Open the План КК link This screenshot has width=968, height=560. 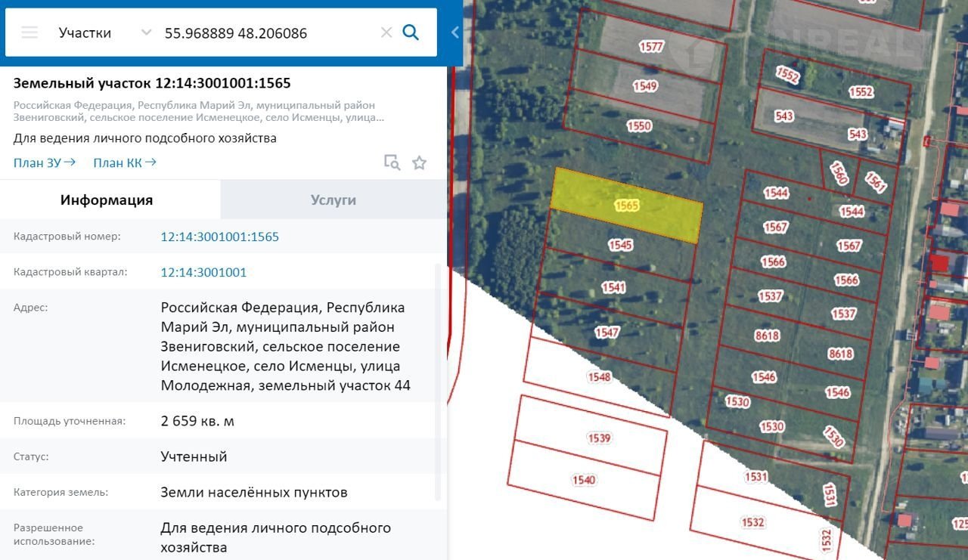click(x=125, y=162)
